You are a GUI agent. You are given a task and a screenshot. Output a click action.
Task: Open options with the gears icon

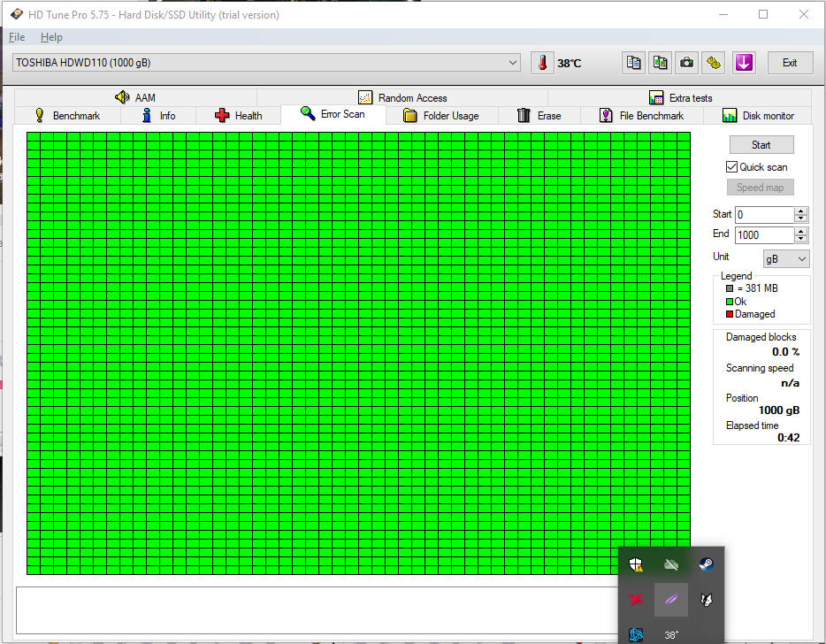pos(714,63)
